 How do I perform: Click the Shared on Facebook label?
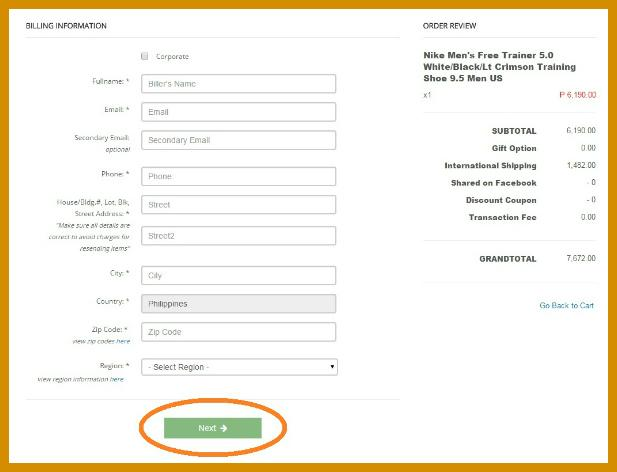click(493, 183)
